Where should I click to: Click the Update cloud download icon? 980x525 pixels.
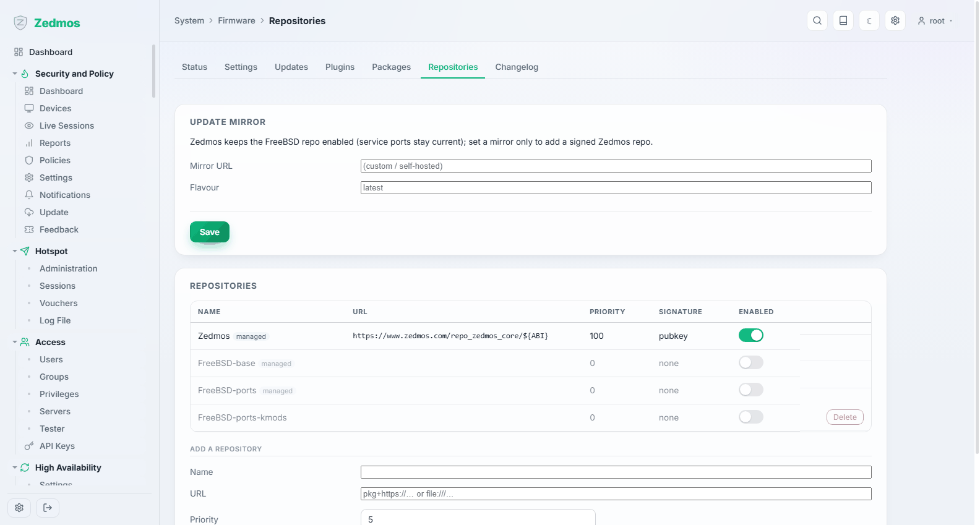point(29,212)
